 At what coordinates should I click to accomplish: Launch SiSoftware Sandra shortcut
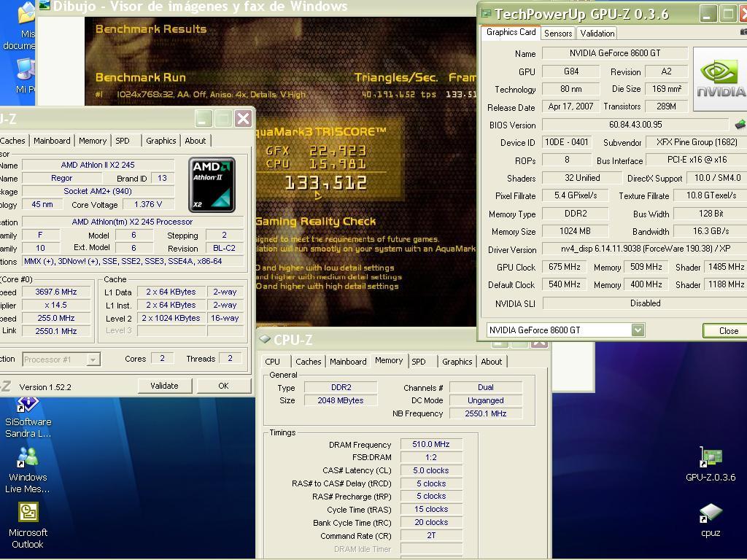point(28,404)
